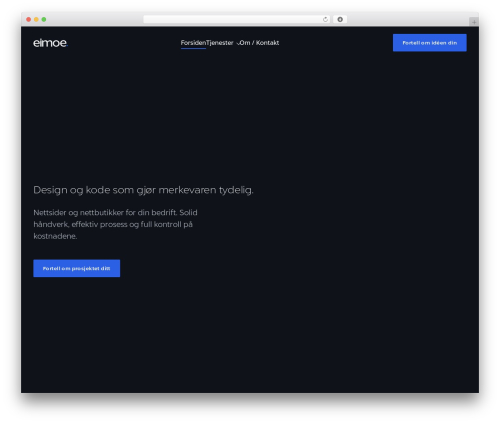Open the Tjenester menu item
Viewport: 500px width, 423px height.
pyautogui.click(x=220, y=43)
